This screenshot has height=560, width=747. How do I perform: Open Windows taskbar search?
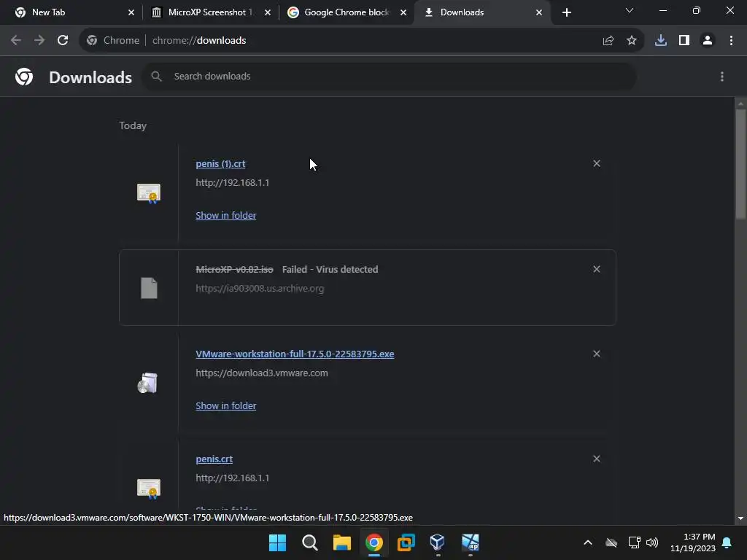coord(309,542)
